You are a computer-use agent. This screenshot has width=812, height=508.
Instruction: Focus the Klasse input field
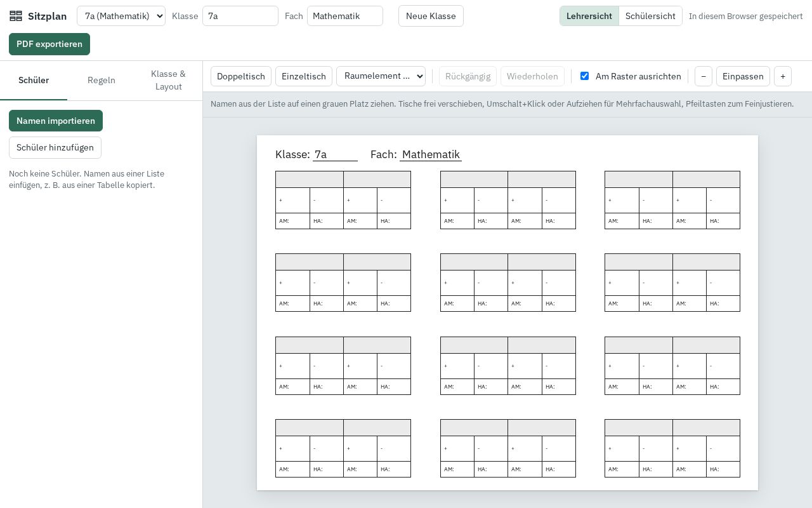point(240,16)
